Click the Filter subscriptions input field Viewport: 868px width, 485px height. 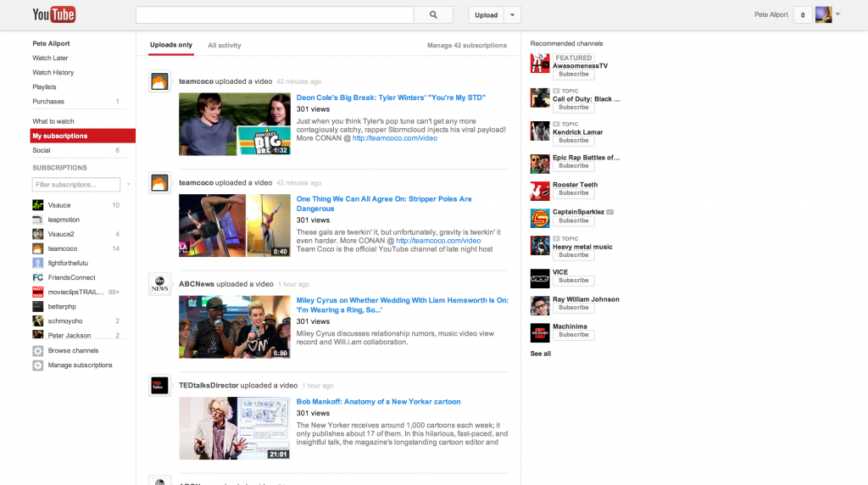pos(75,184)
